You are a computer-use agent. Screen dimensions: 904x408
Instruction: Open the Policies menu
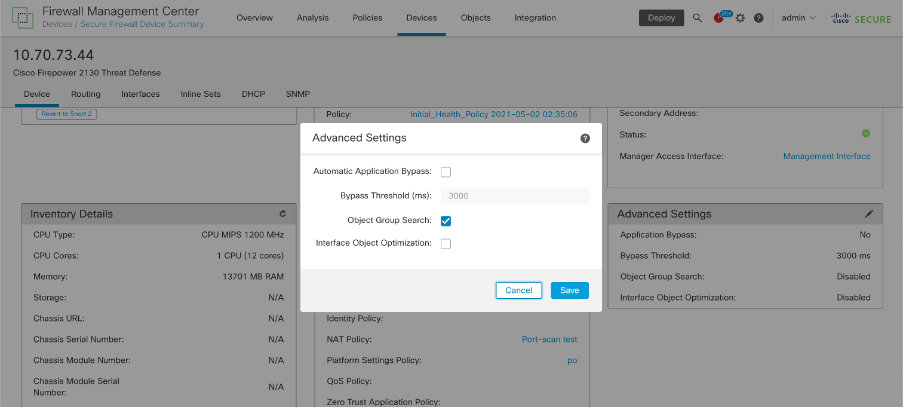click(367, 18)
